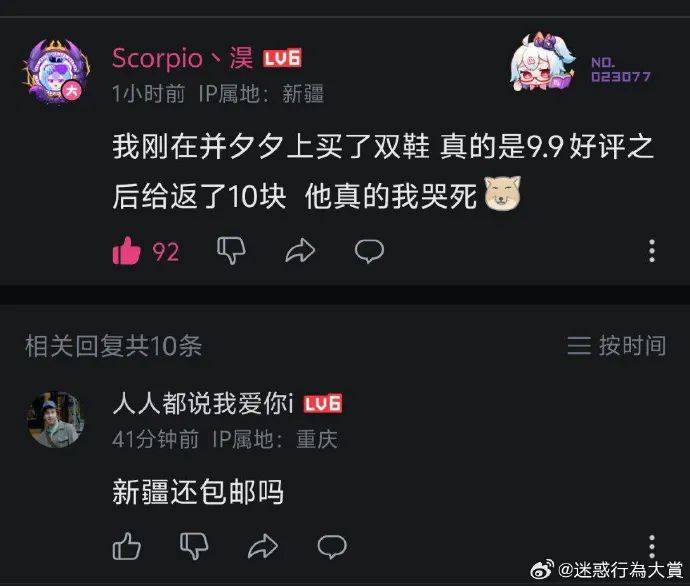The image size is (690, 586).
Task: Share the reply 新疆还包邮吗
Action: [x=263, y=546]
